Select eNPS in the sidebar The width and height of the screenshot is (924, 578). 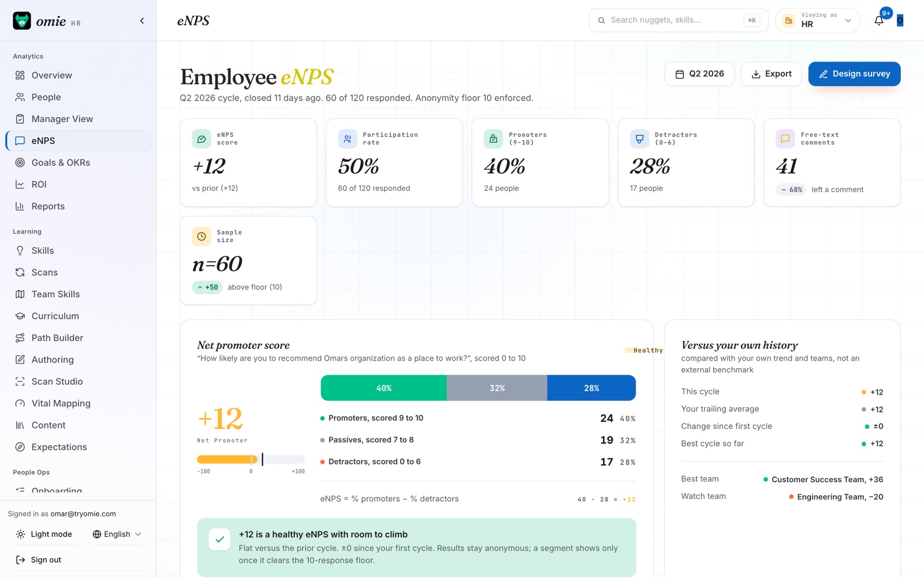(78, 141)
